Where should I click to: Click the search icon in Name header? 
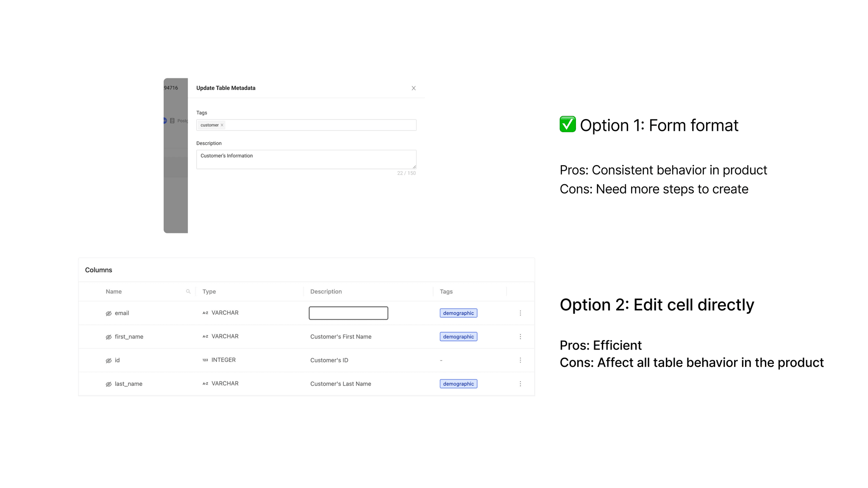tap(188, 291)
